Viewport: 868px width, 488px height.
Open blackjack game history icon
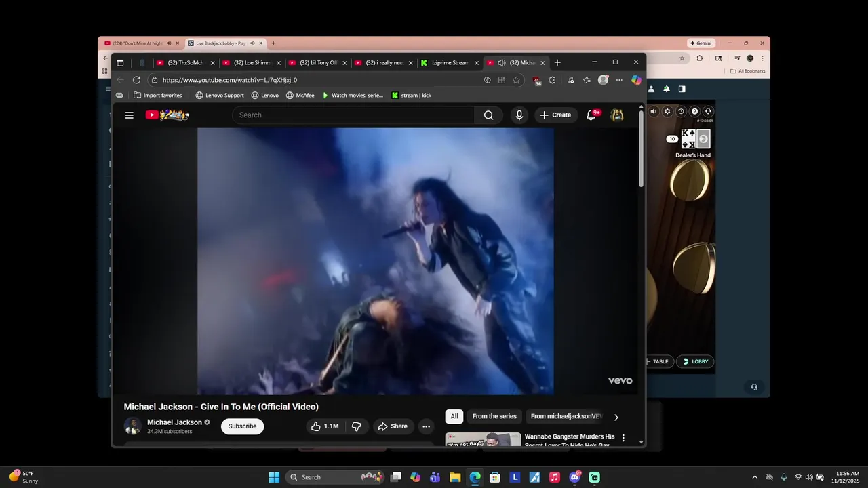tap(681, 111)
